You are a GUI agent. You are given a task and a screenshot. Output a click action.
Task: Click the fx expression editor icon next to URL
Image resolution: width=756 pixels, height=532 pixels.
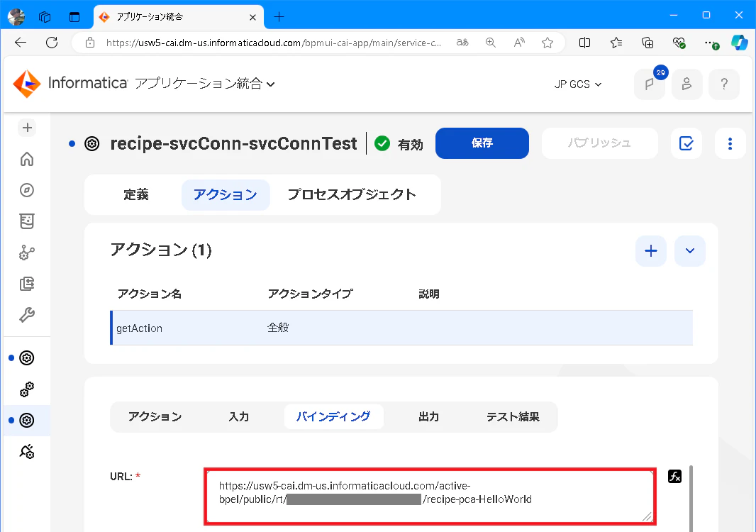pos(674,477)
